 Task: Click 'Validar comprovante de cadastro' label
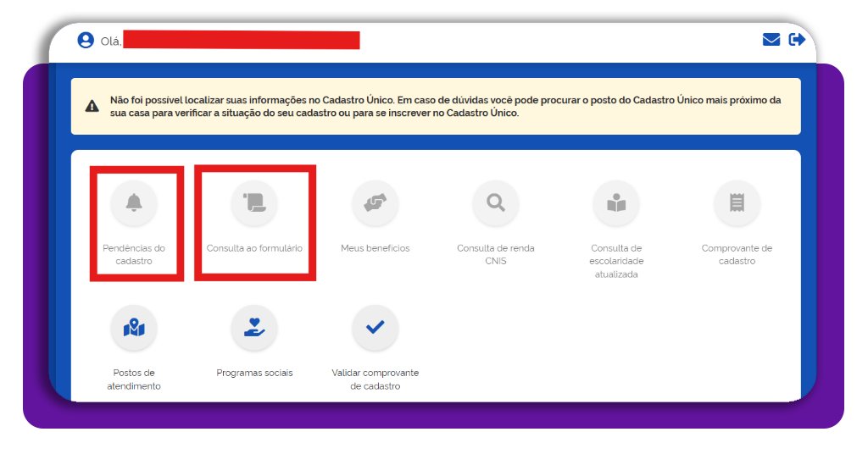(376, 379)
